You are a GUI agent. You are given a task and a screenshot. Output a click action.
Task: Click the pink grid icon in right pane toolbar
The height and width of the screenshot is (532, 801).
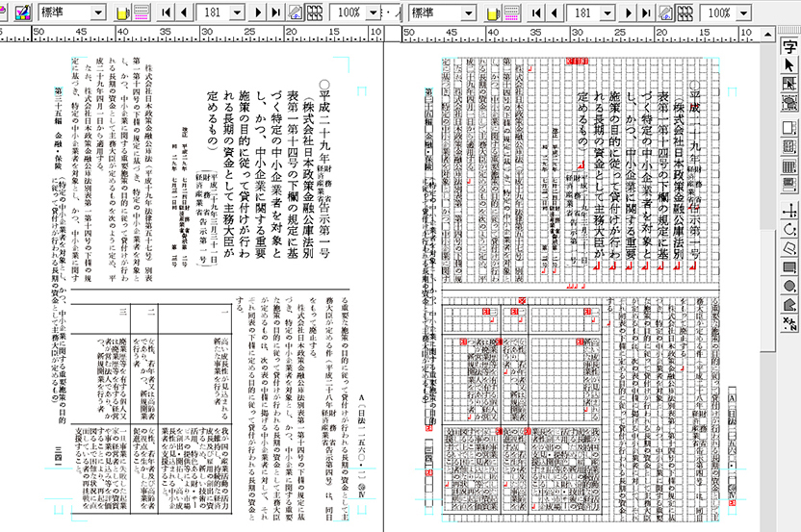(x=512, y=13)
